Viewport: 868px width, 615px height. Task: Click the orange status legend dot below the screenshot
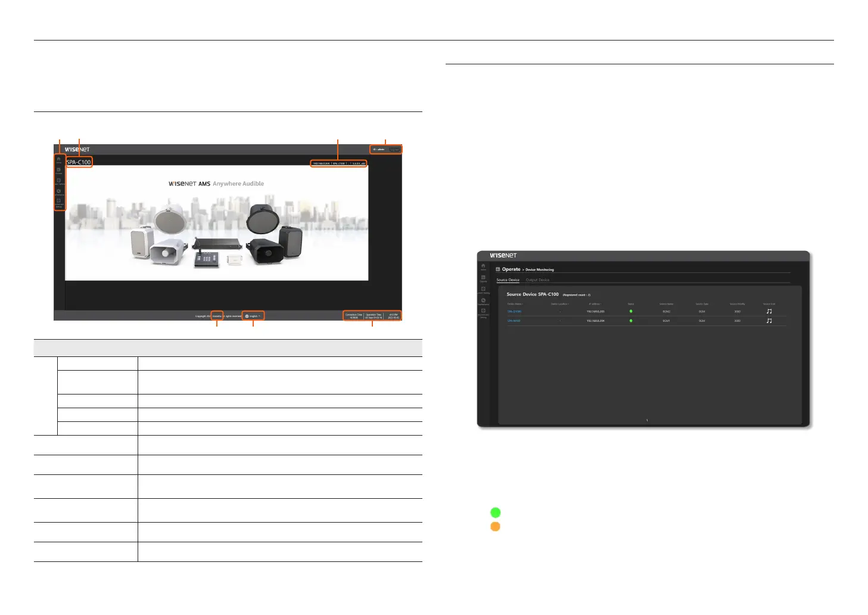pos(495,527)
